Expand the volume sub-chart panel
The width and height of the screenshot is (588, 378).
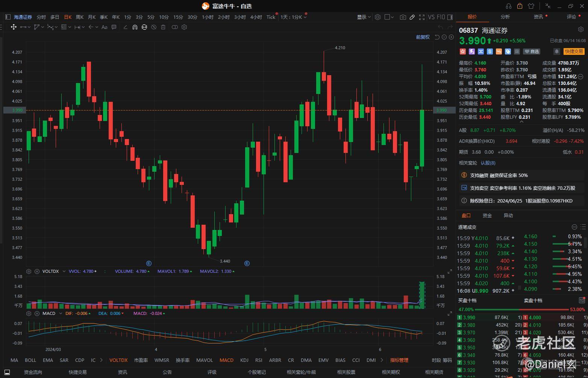[450, 272]
